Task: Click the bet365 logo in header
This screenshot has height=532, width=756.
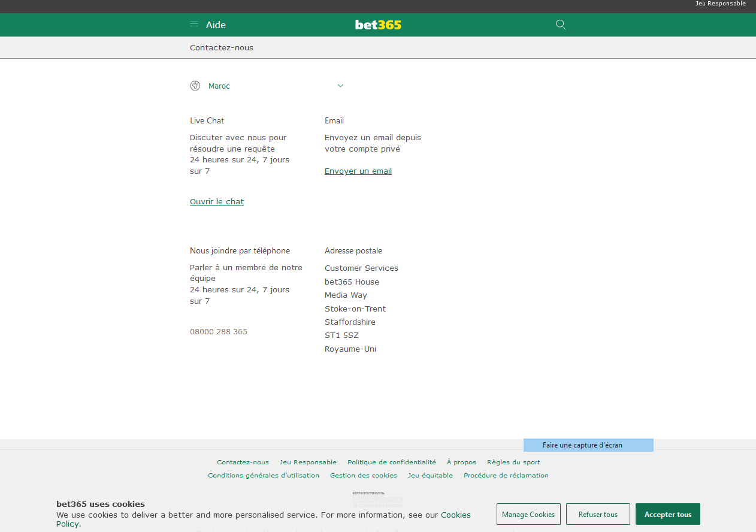Action: point(378,25)
